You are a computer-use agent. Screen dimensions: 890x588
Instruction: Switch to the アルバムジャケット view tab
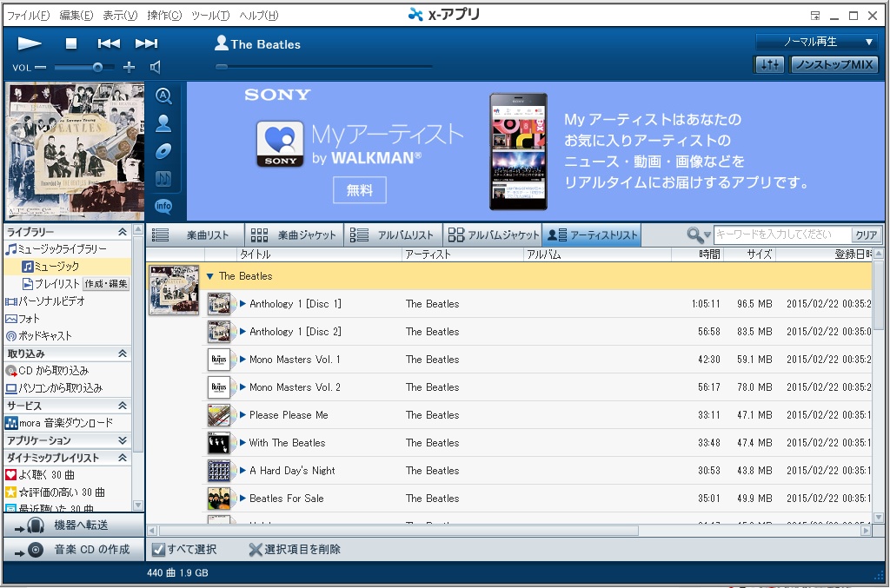coord(493,235)
